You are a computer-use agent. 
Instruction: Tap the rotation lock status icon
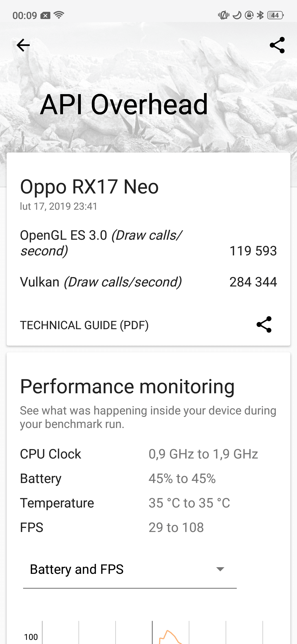click(249, 15)
